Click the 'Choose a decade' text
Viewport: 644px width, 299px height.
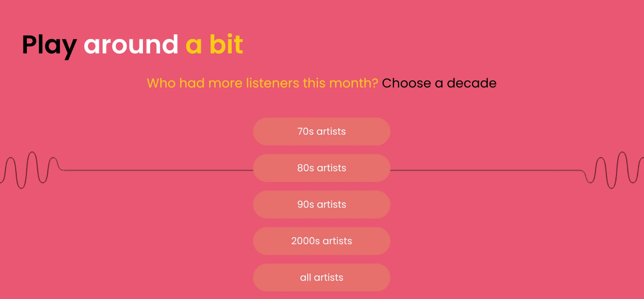439,83
